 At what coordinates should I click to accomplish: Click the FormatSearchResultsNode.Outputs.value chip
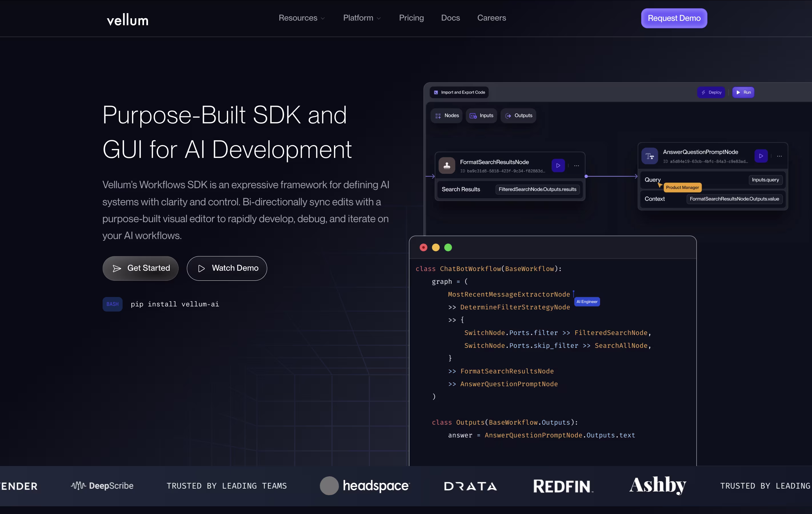coord(734,199)
